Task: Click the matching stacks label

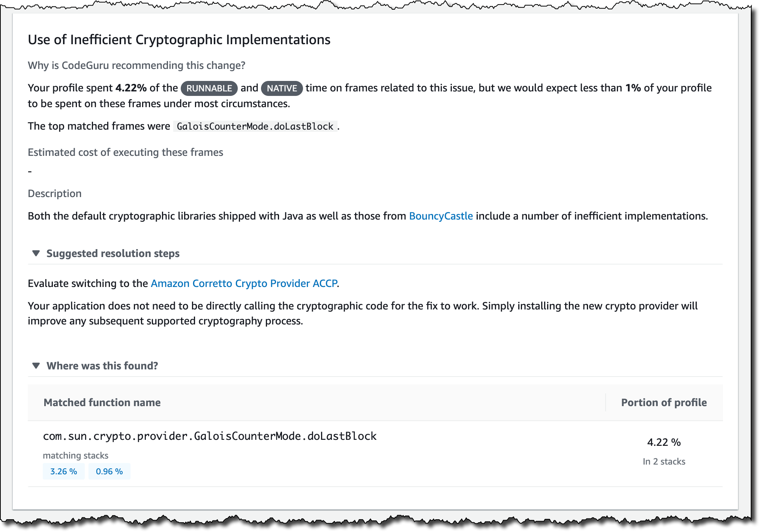Action: [x=75, y=456]
